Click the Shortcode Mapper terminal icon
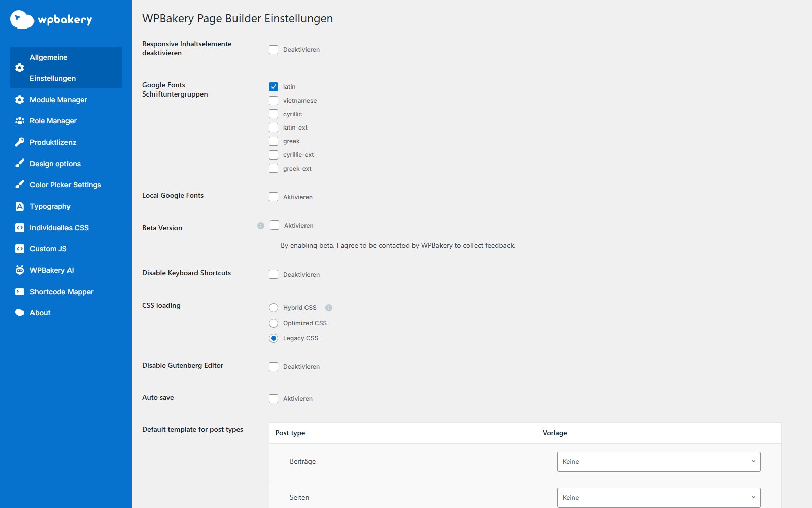Image resolution: width=812 pixels, height=508 pixels. pyautogui.click(x=20, y=292)
